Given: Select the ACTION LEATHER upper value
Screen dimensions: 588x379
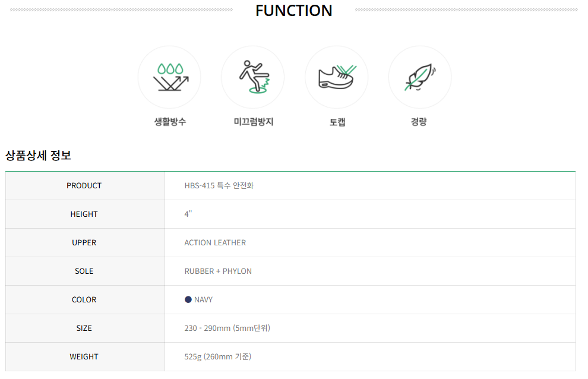Looking at the screenshot, I should coord(215,243).
